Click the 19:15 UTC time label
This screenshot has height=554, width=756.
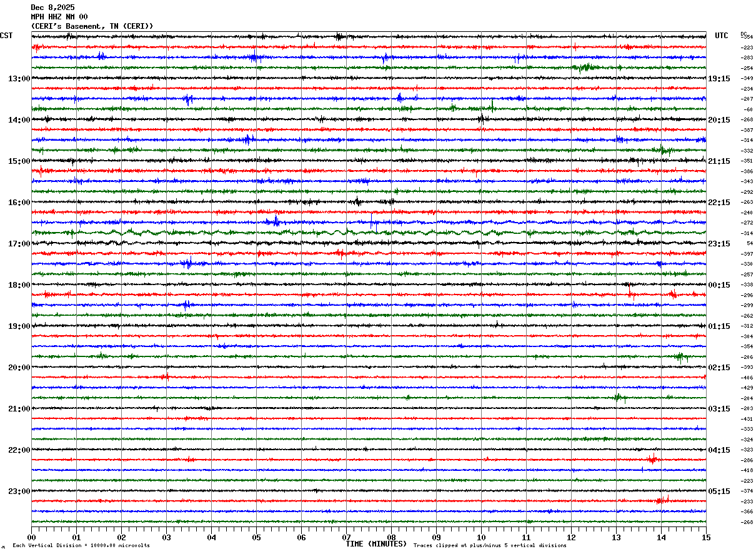719,79
